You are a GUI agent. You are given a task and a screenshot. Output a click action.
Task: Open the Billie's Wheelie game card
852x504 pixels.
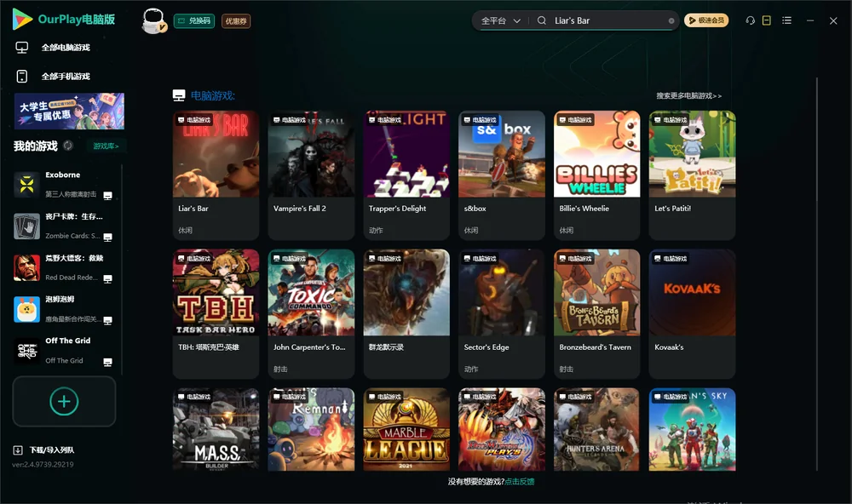coord(596,175)
